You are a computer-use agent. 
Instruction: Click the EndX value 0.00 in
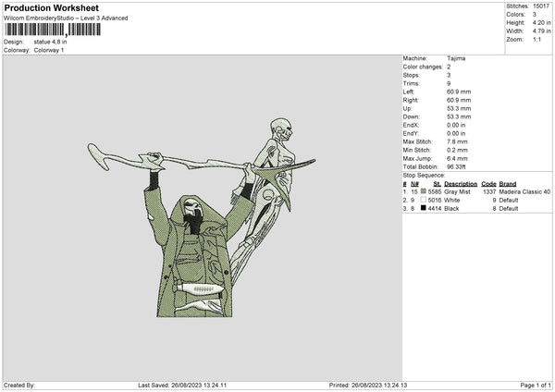456,125
